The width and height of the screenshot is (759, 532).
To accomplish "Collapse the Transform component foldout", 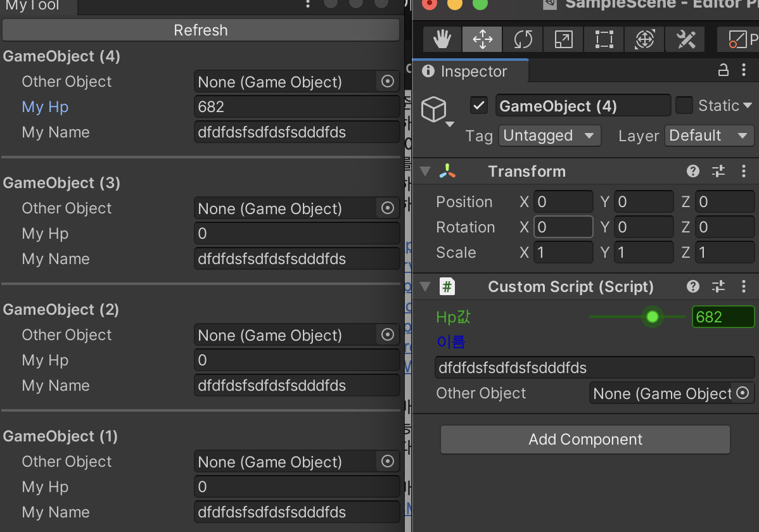I will pos(425,172).
